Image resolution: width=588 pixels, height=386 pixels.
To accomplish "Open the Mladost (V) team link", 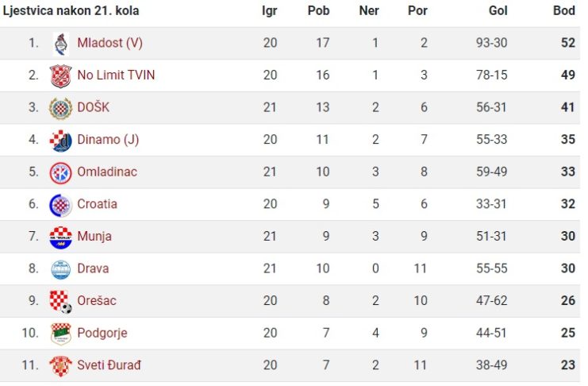I will pos(110,43).
